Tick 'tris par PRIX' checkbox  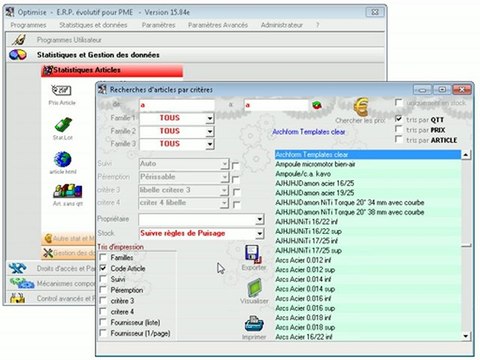pos(398,129)
